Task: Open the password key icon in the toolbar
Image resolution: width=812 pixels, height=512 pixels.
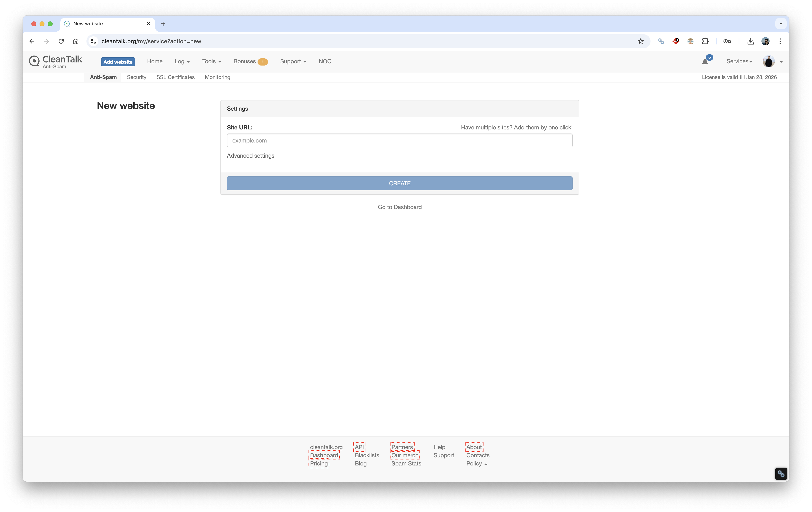Action: pyautogui.click(x=727, y=41)
